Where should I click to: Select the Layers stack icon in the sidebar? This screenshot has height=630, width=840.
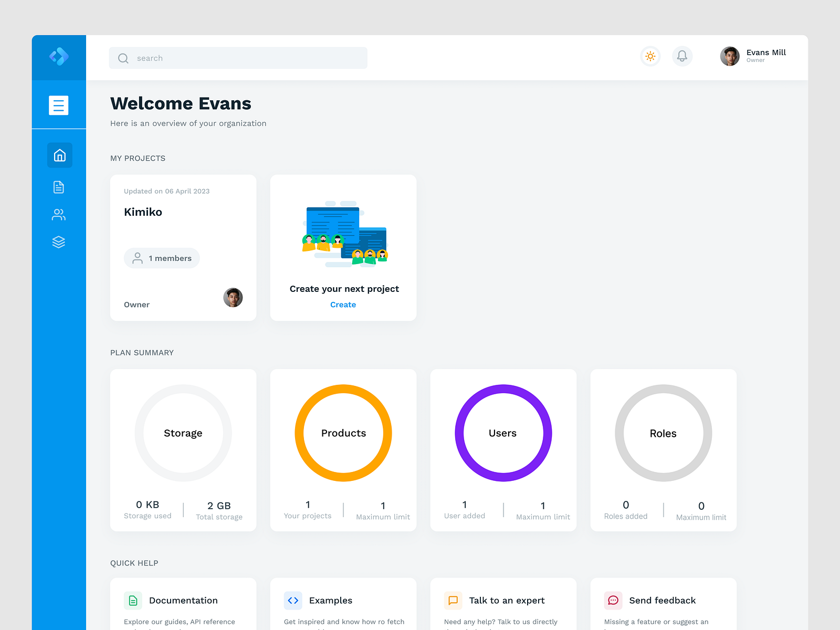[x=59, y=241]
